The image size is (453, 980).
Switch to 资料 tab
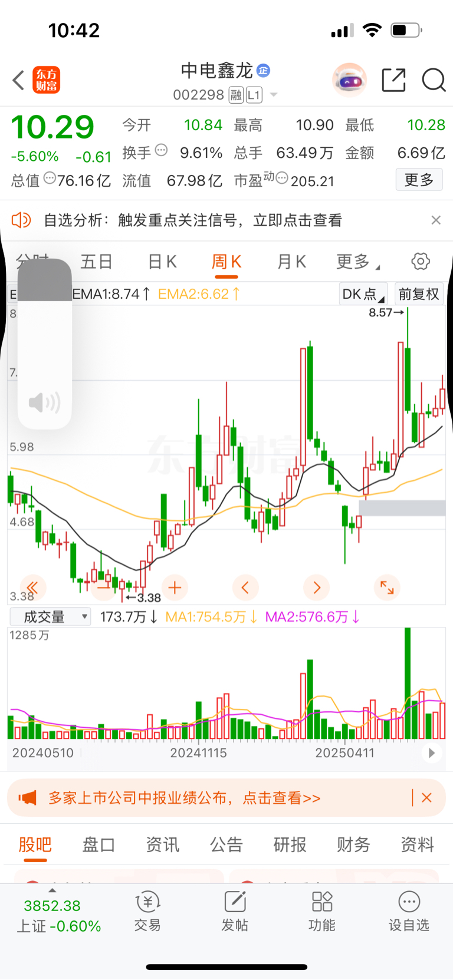tap(418, 845)
